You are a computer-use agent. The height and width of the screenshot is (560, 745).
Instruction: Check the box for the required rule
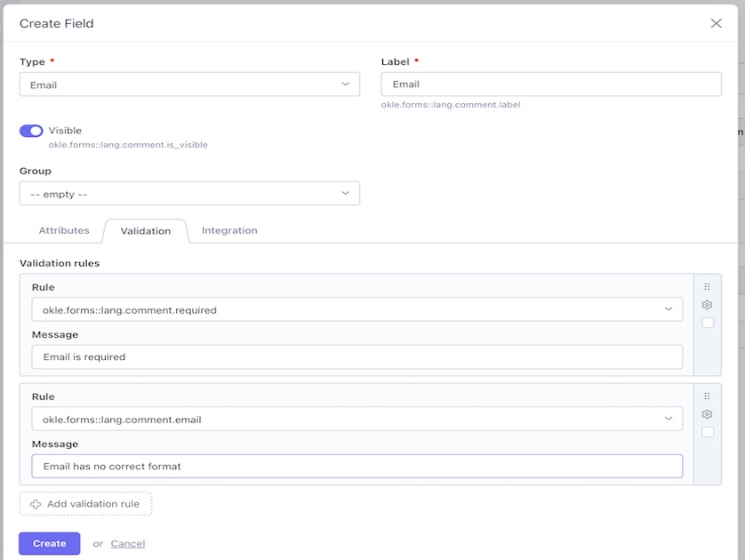(708, 324)
